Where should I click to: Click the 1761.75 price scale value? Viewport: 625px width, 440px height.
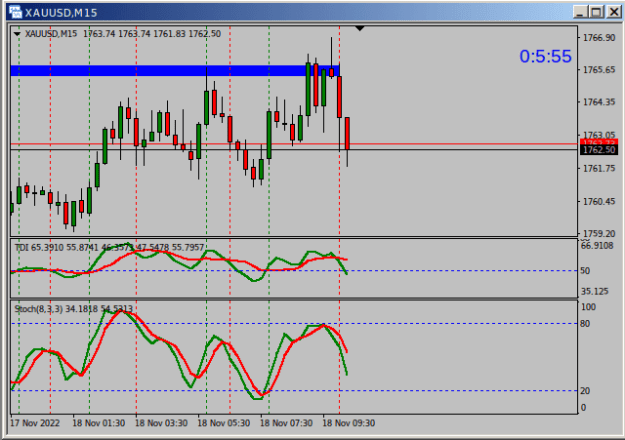pos(599,169)
